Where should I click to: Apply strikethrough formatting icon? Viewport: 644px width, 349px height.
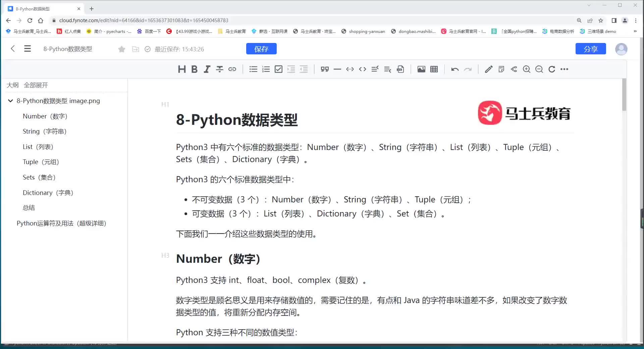coord(220,69)
